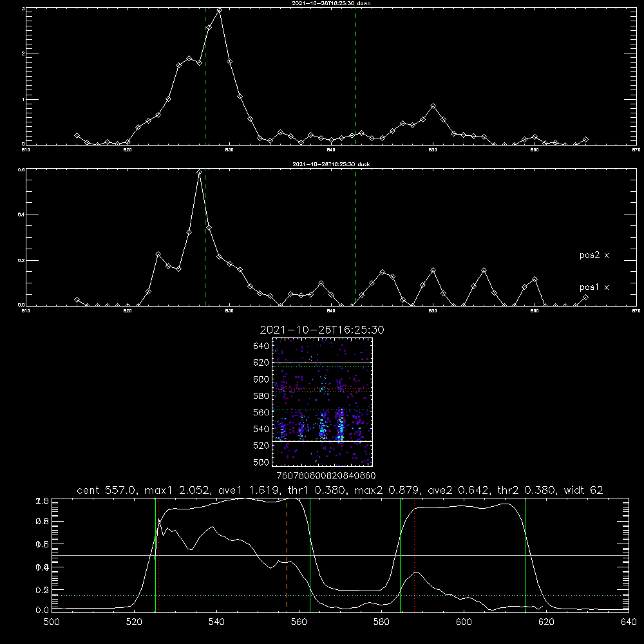Click the orange dashed vertical line in the bottom plot

pyautogui.click(x=287, y=554)
